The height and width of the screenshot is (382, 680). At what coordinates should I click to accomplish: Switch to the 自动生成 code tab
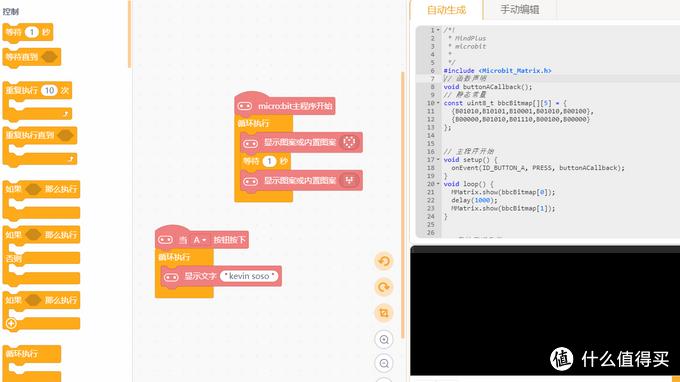(x=446, y=10)
